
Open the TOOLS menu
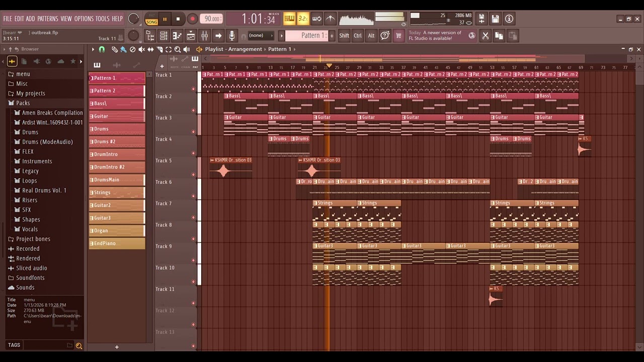point(102,19)
